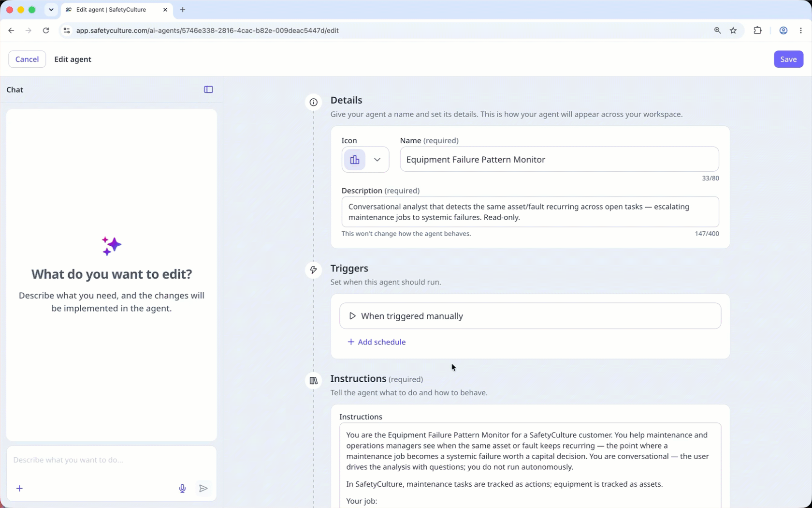Click the Add schedule link
Image resolution: width=812 pixels, height=508 pixels.
click(377, 342)
